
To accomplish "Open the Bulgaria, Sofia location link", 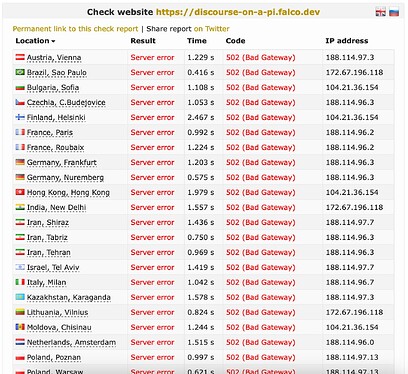I will 53,88.
